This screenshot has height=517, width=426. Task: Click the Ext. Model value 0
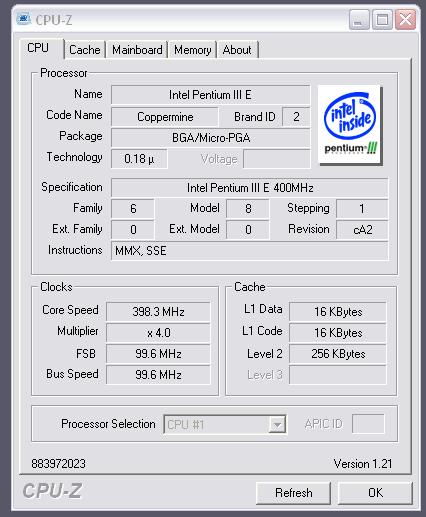click(248, 230)
